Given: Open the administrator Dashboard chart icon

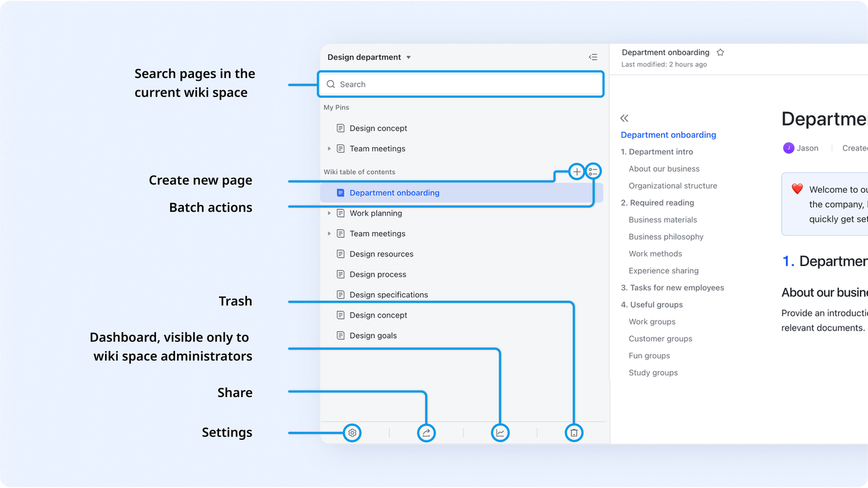Looking at the screenshot, I should 500,432.
